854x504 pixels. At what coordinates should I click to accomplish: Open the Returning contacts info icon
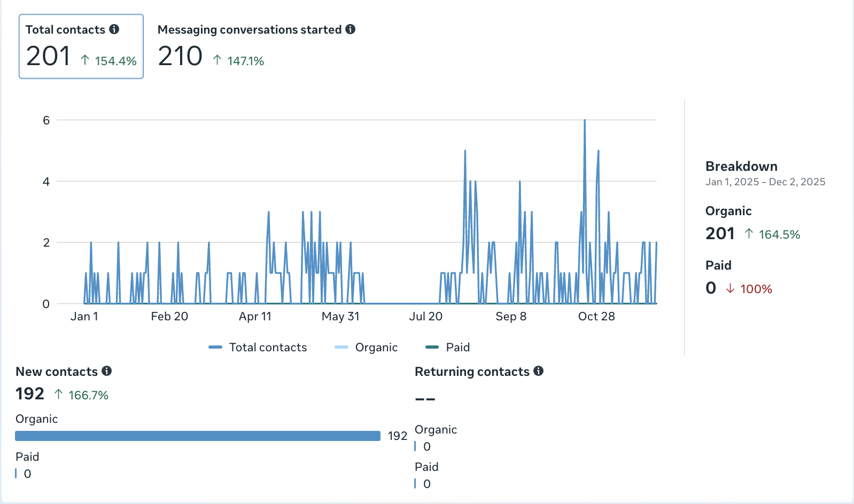pyautogui.click(x=539, y=371)
